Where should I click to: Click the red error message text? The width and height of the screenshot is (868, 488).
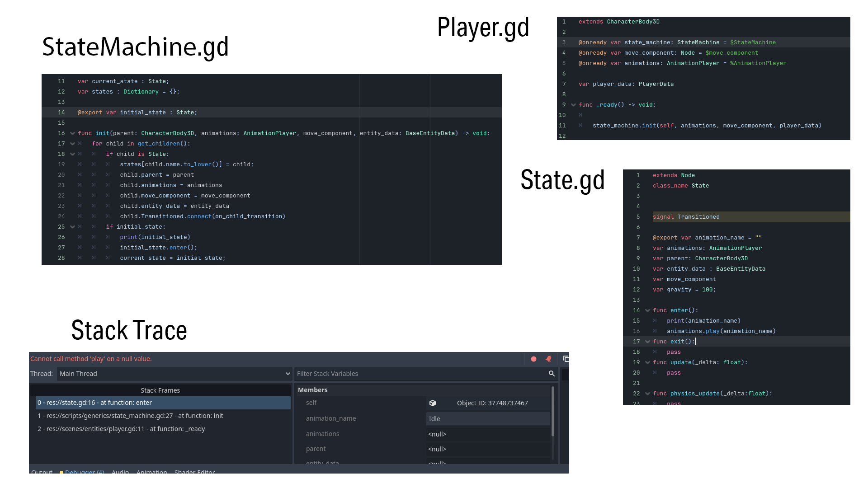point(91,359)
